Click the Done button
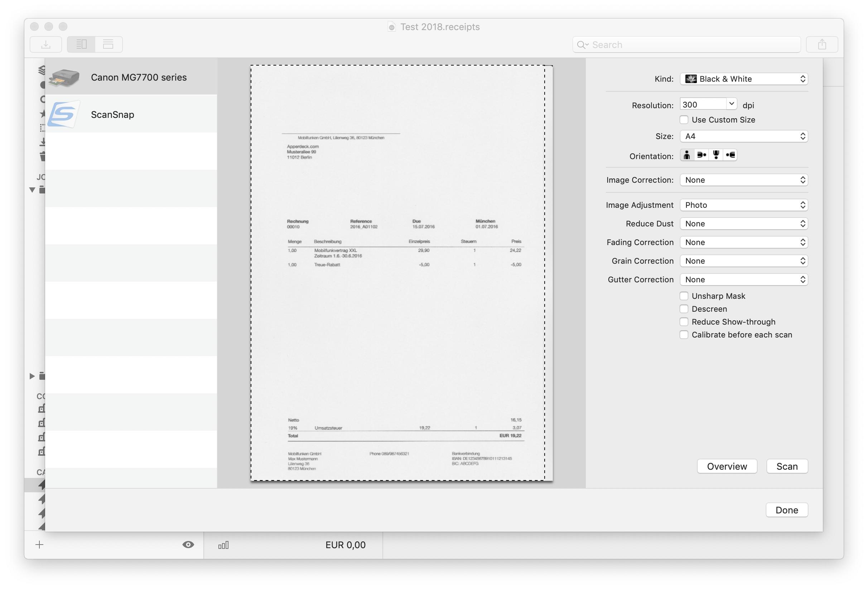The width and height of the screenshot is (868, 589). pyautogui.click(x=787, y=510)
